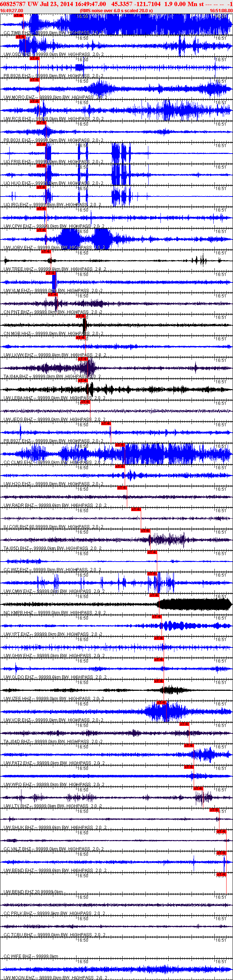This screenshot has width=233, height=980.
Task: Select the UW.JEDS.BHZ station label
Action: tap(54, 419)
